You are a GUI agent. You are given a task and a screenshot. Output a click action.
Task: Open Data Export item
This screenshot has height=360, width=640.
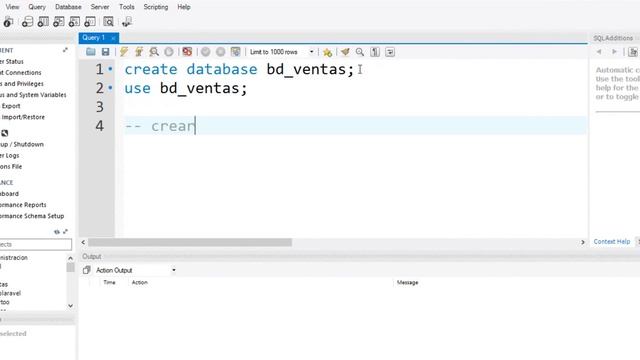coord(10,106)
